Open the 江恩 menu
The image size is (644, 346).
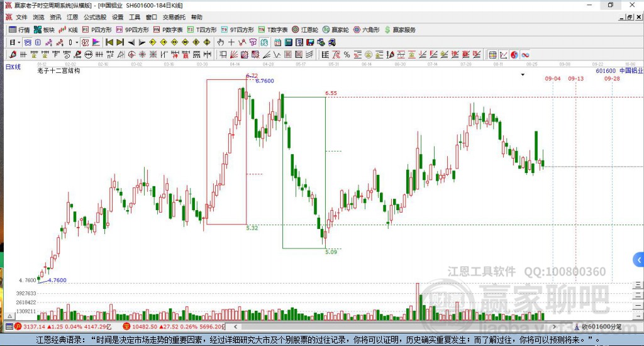(72, 17)
